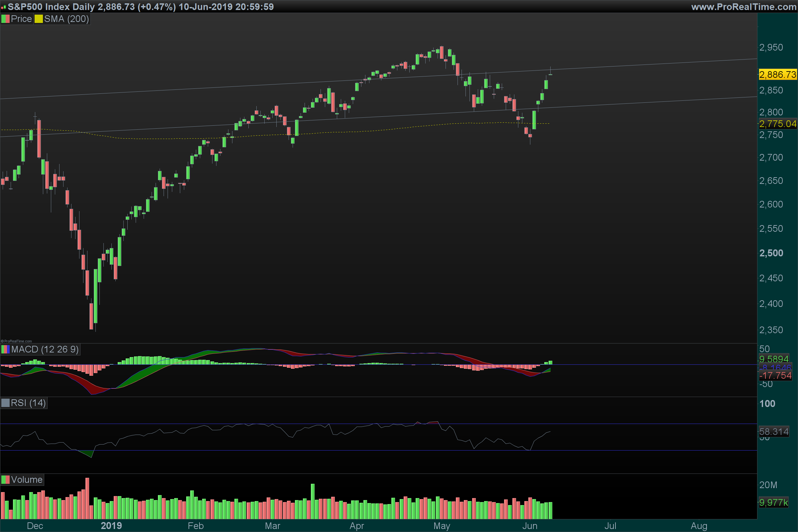Click the yellow SMA (200) legend swatch

tap(39, 19)
